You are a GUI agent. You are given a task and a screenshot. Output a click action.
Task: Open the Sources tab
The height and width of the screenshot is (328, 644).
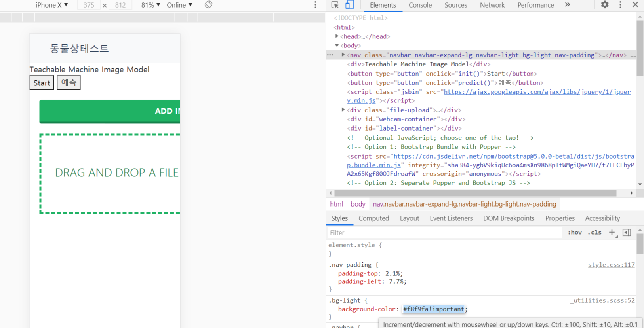[x=455, y=5]
